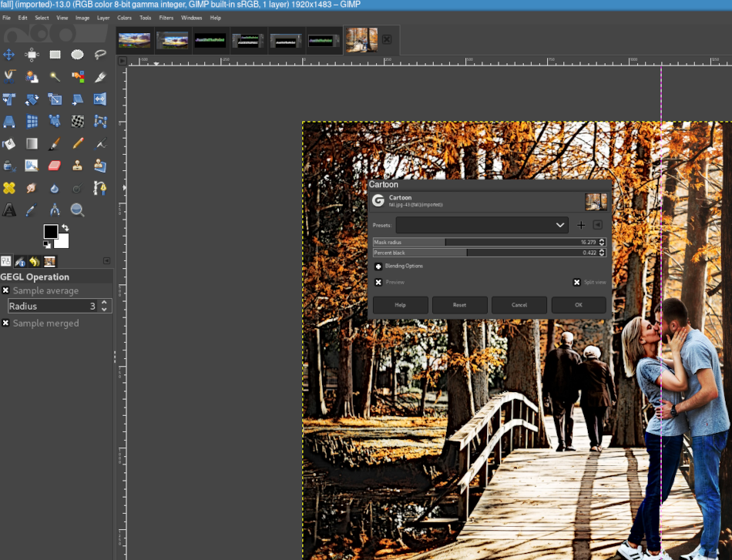Click the Gradient tool
The width and height of the screenshot is (732, 560).
click(x=32, y=143)
